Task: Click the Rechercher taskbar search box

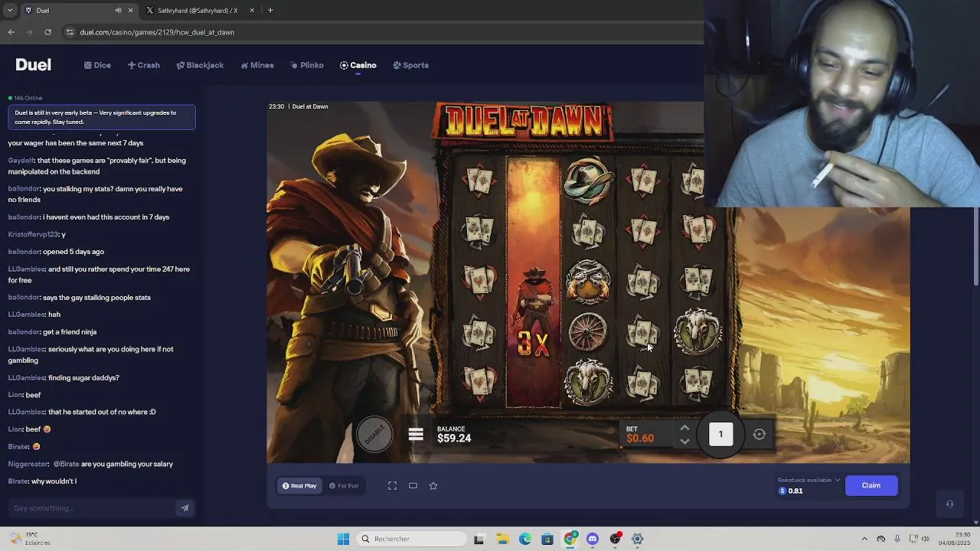Action: [x=413, y=539]
